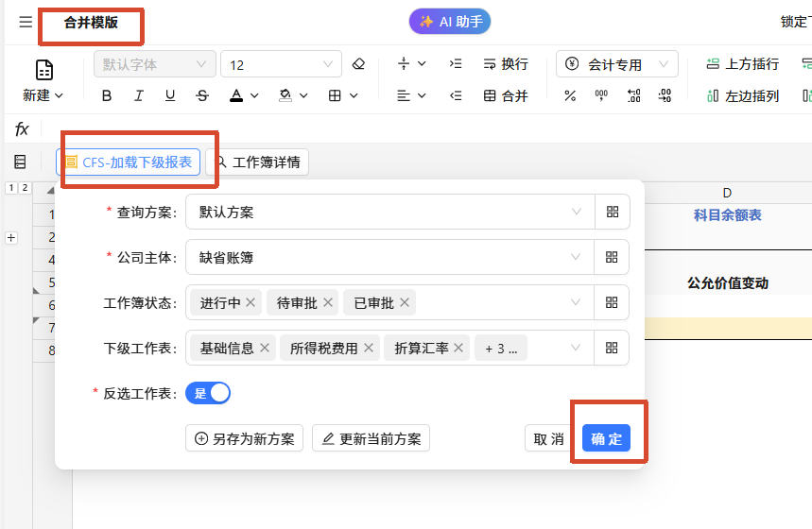Click the sheet list icon left of CFS button
812x529 pixels.
[x=20, y=162]
